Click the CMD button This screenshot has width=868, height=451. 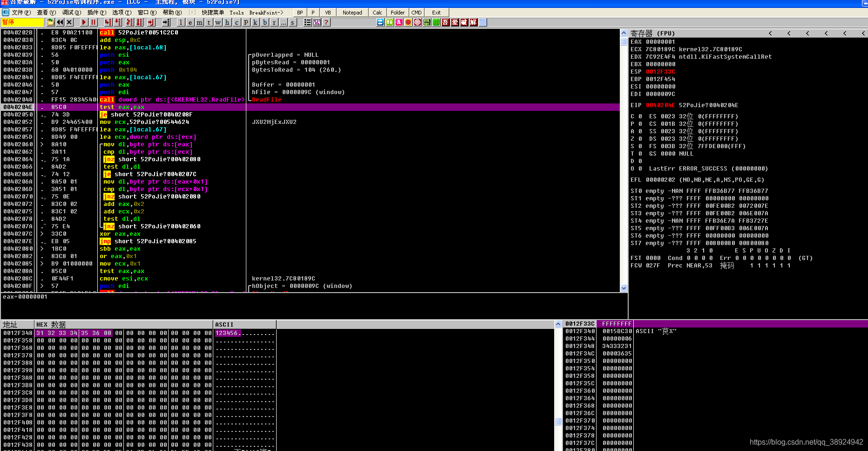[417, 13]
